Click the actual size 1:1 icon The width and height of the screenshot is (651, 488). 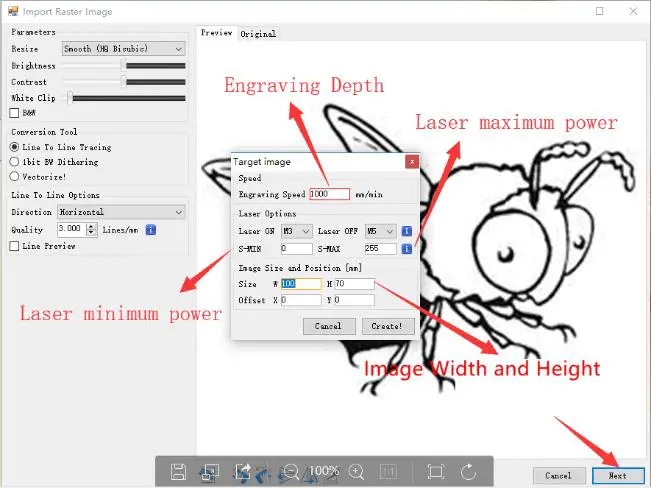(388, 472)
